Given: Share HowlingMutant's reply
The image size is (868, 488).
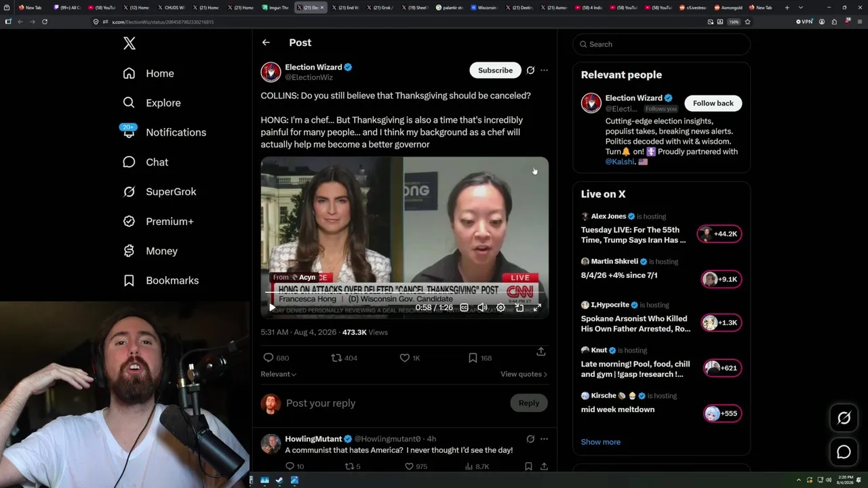Looking at the screenshot, I should pos(544,466).
